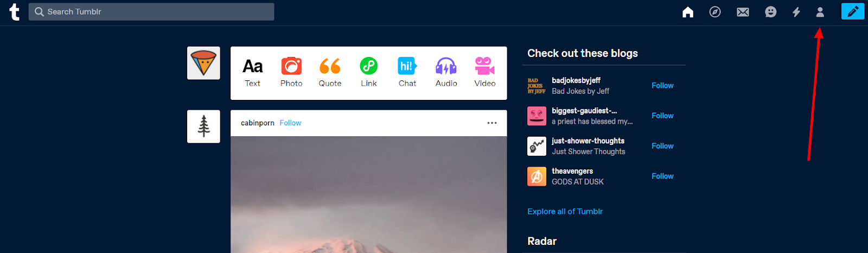Follow just-shower-thoughts

point(662,146)
